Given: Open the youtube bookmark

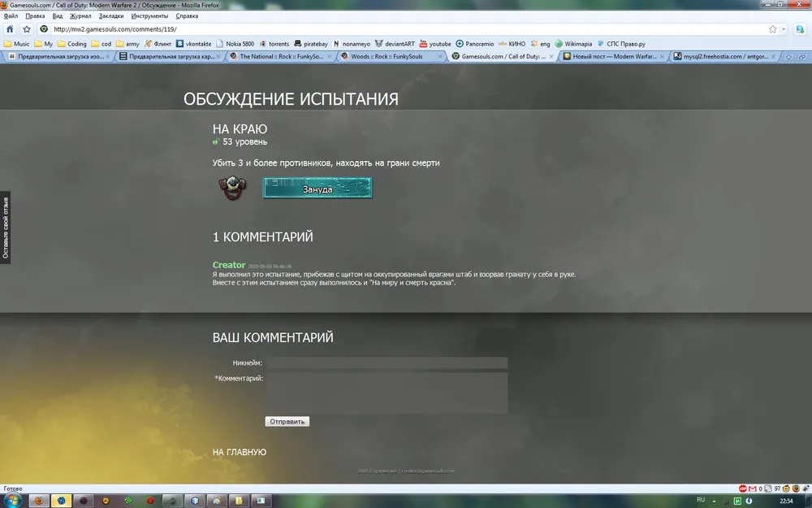Looking at the screenshot, I should (435, 44).
